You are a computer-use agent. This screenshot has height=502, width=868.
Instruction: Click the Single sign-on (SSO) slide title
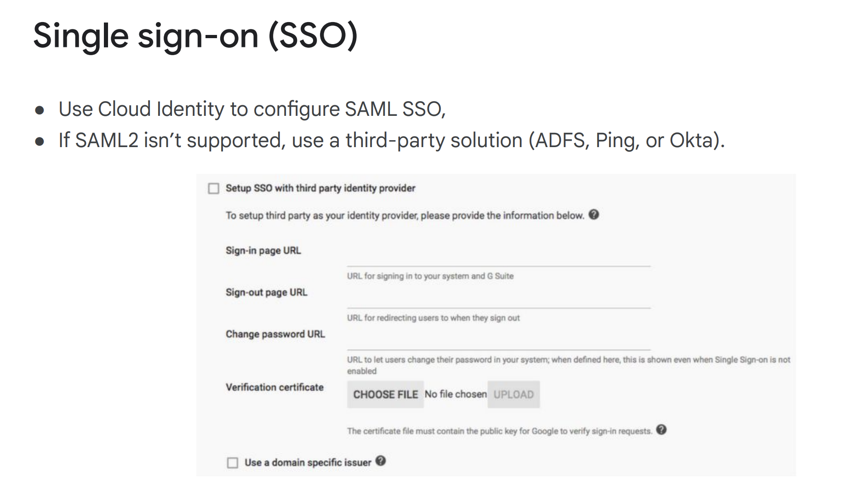[195, 36]
